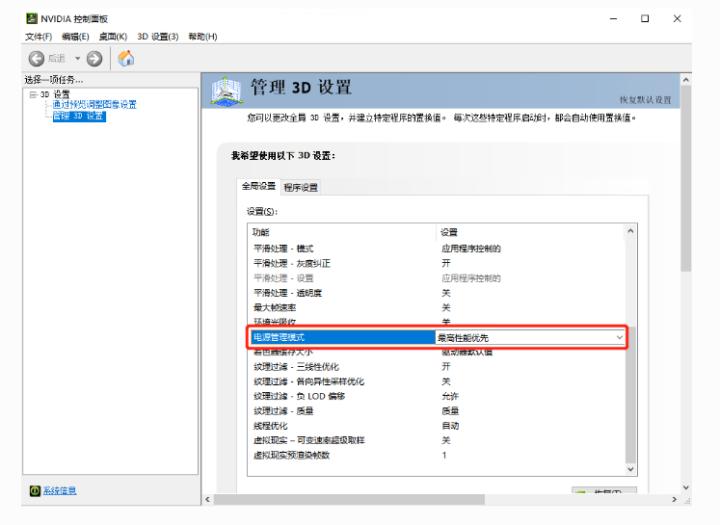Click the horizontal scrollbar right arrow
Screen dimensions: 720x525
click(x=674, y=499)
